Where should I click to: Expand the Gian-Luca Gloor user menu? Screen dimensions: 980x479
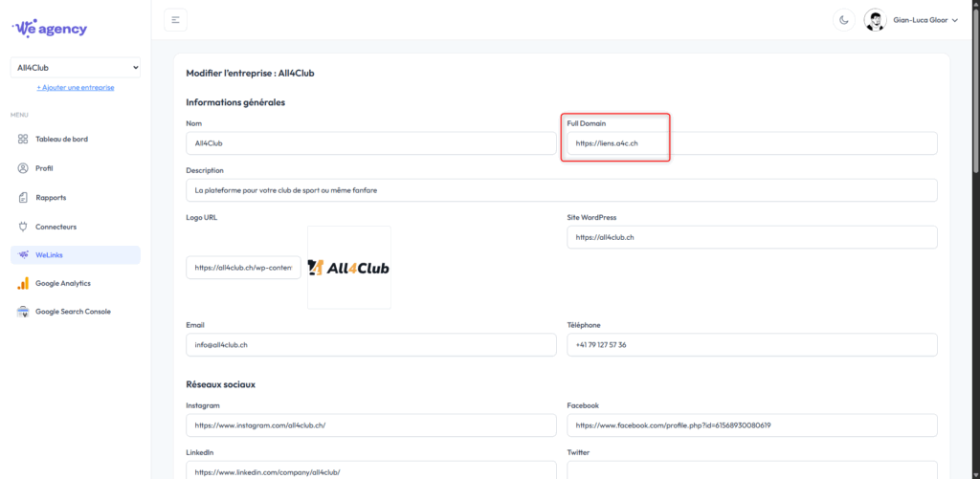[911, 20]
